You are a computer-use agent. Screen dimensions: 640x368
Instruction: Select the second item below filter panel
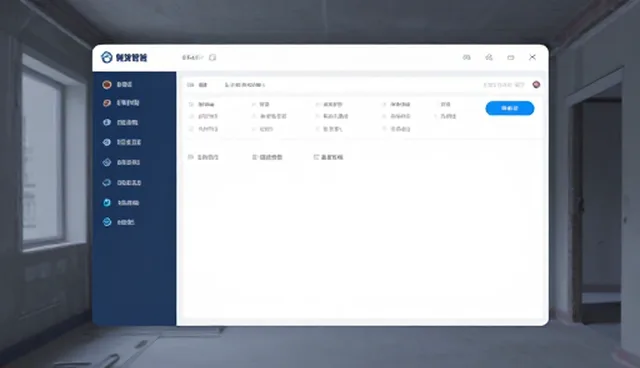click(267, 157)
